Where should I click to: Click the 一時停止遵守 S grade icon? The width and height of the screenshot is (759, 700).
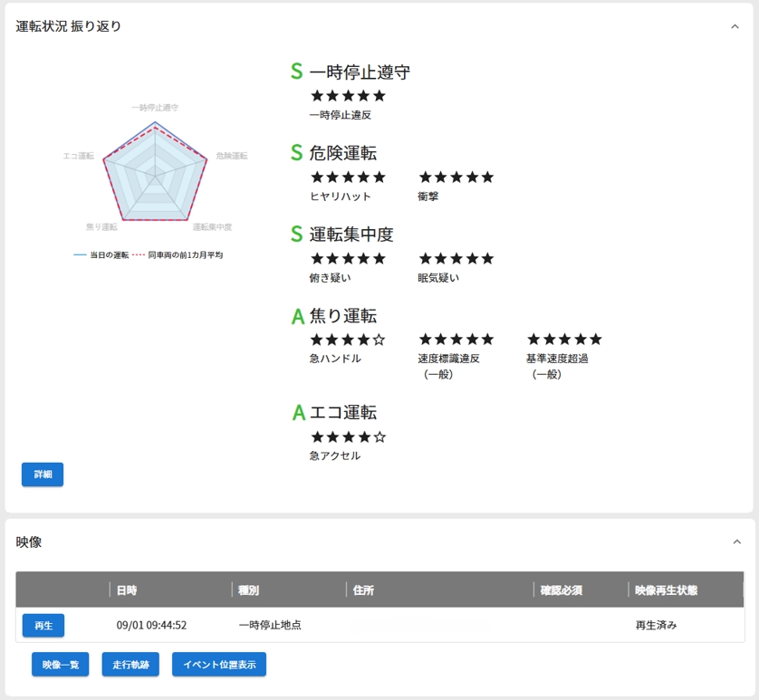(x=296, y=72)
